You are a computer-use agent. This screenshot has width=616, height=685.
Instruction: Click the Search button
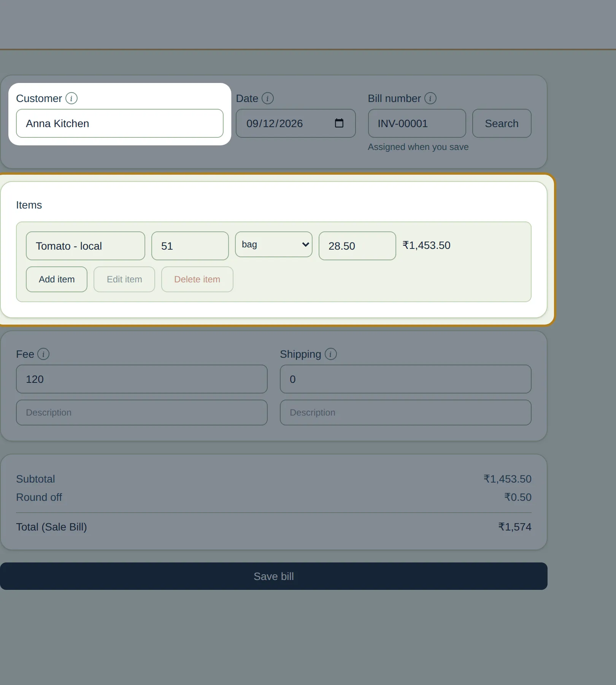[x=502, y=123]
